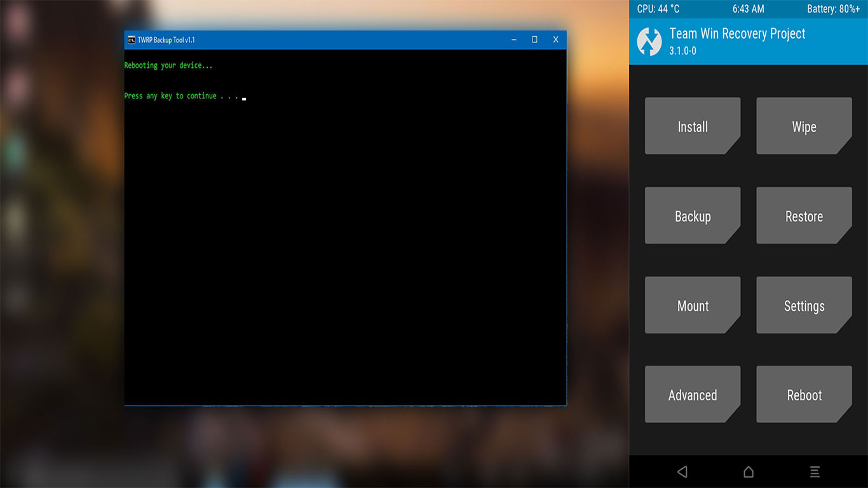This screenshot has width=868, height=488.
Task: Maximize the TWRP Backup Tool window
Action: click(534, 40)
